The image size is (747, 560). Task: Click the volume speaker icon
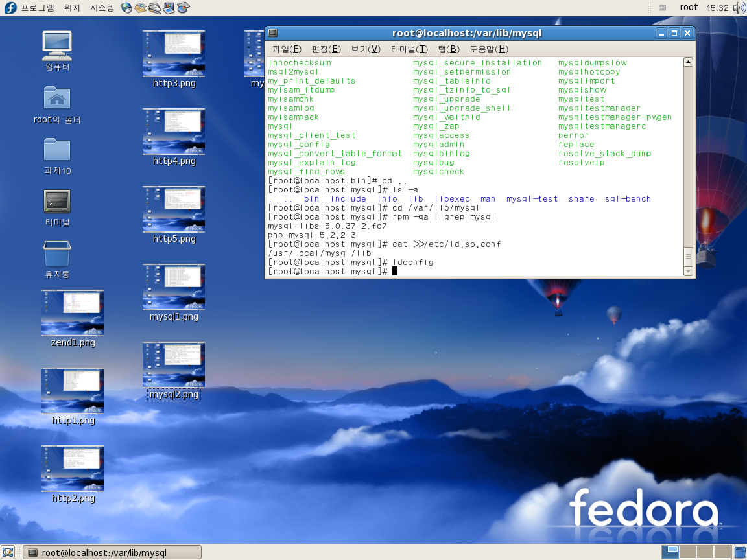click(739, 8)
